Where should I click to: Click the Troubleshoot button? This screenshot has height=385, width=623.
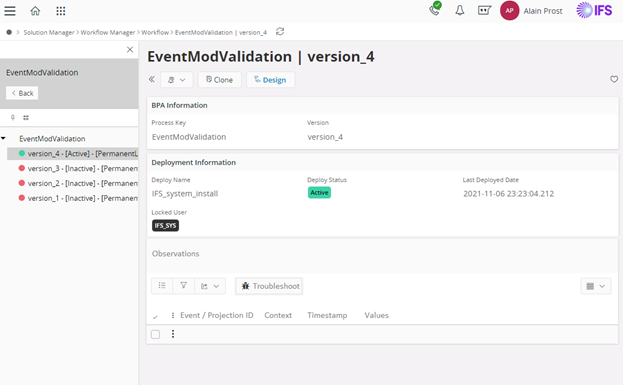269,286
